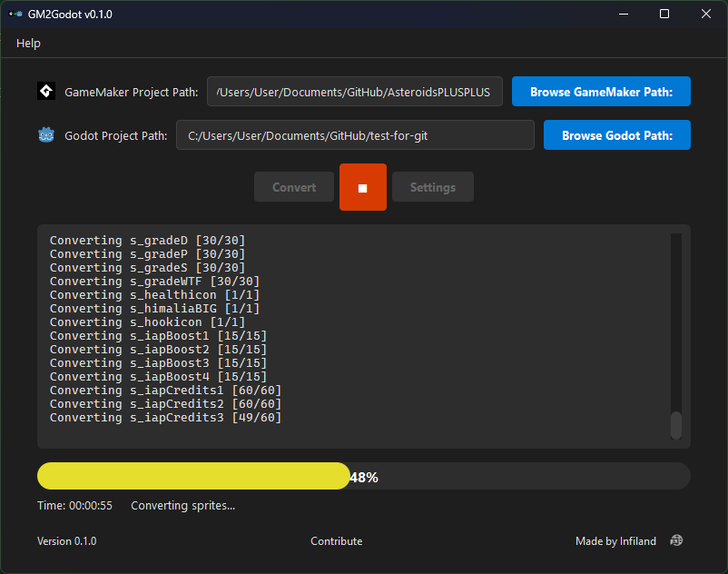Select log line s_iapCredits3 [49/60]
The height and width of the screenshot is (574, 728).
tap(166, 418)
